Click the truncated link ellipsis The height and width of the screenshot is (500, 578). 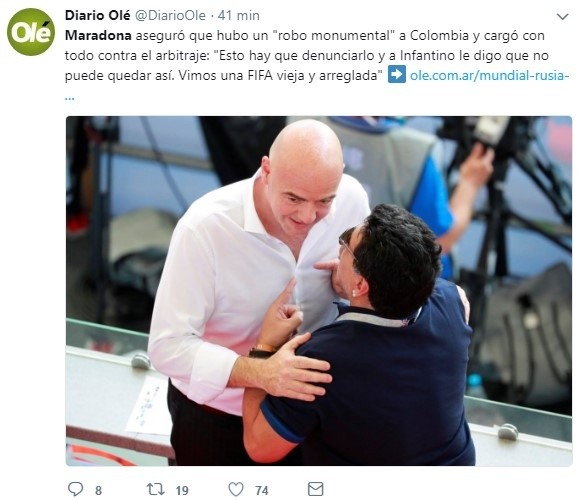69,98
